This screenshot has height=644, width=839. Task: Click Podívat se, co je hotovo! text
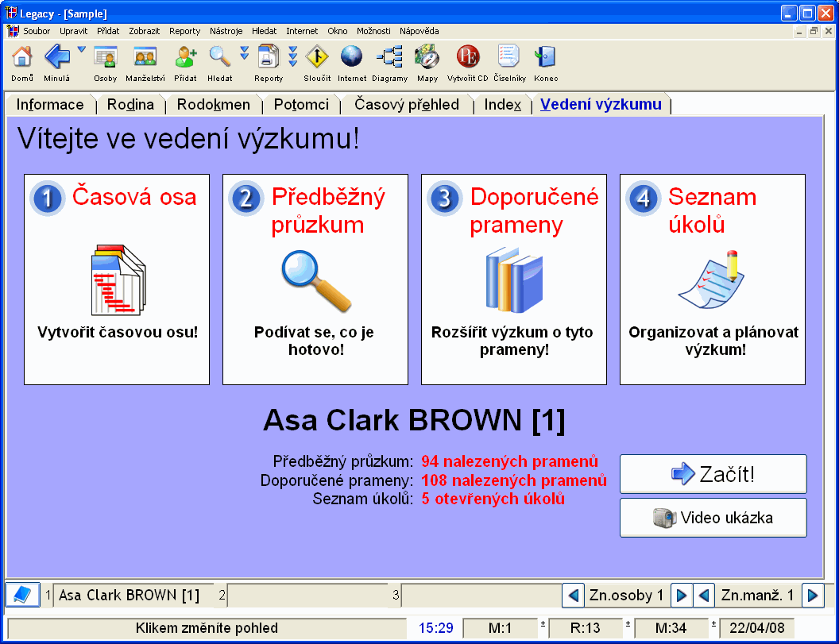(314, 341)
